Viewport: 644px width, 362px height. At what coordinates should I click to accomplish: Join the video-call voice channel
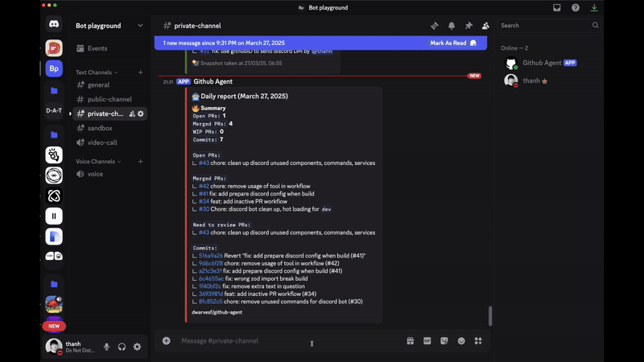pos(109,142)
